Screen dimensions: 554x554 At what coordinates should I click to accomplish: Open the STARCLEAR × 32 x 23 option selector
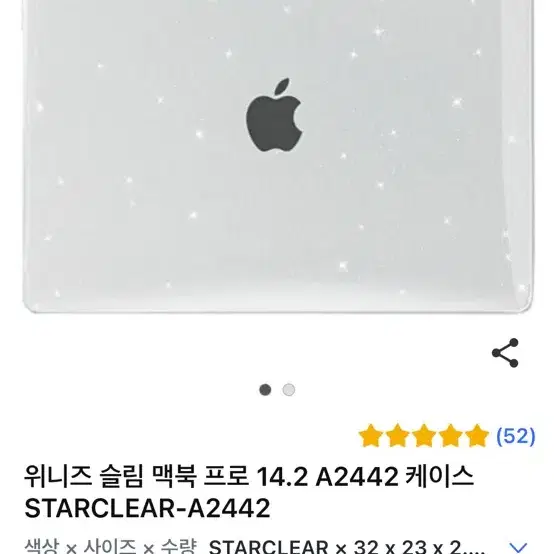click(x=346, y=547)
